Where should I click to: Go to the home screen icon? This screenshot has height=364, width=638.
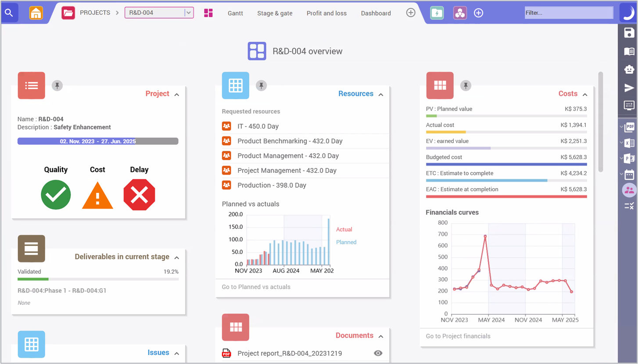pyautogui.click(x=36, y=13)
